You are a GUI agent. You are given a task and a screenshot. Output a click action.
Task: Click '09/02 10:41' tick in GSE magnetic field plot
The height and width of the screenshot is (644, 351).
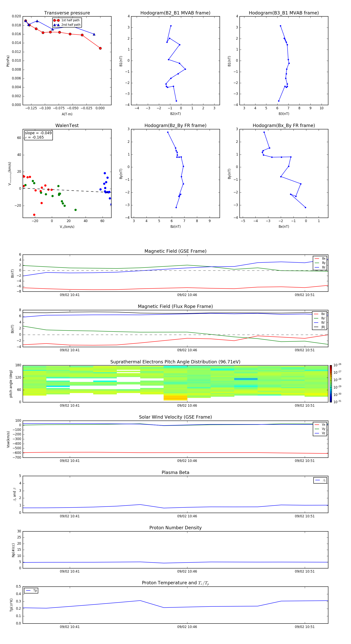[x=70, y=295]
